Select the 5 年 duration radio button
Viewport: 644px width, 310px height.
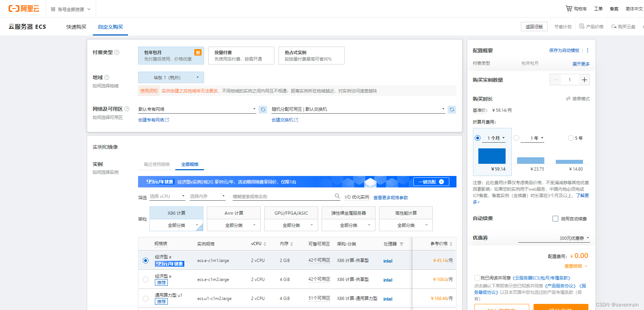570,138
